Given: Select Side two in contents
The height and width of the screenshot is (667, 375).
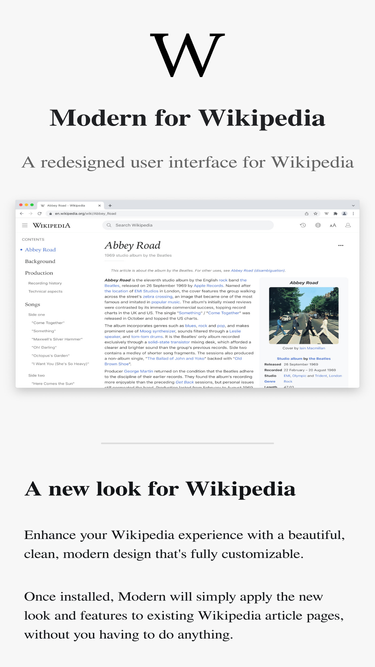Looking at the screenshot, I should tap(37, 375).
